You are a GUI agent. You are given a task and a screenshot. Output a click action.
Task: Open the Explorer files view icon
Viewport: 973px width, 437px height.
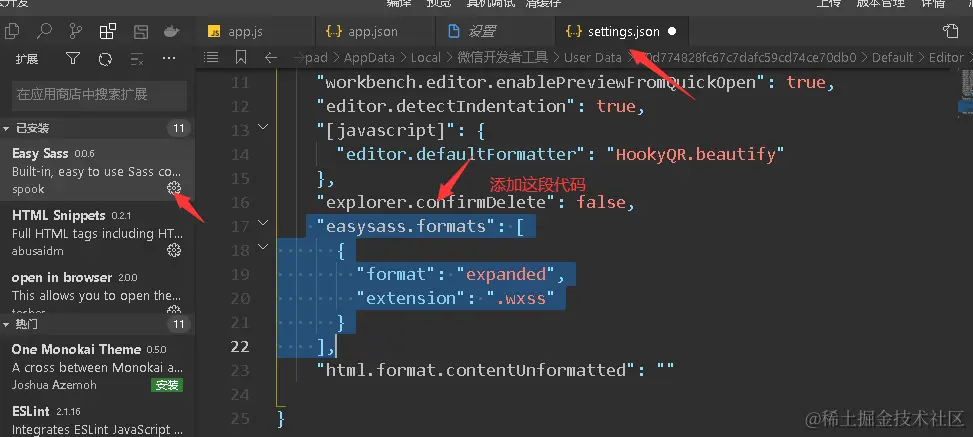[12, 31]
